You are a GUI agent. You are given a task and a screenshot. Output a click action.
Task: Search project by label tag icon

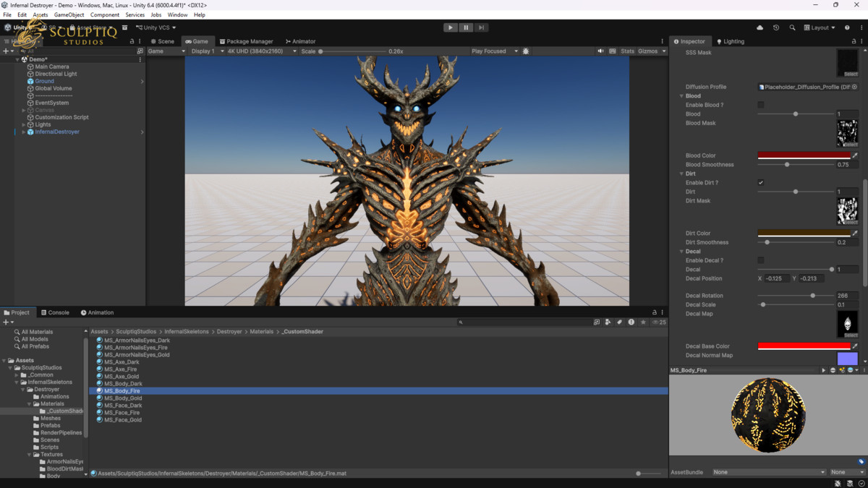(619, 322)
